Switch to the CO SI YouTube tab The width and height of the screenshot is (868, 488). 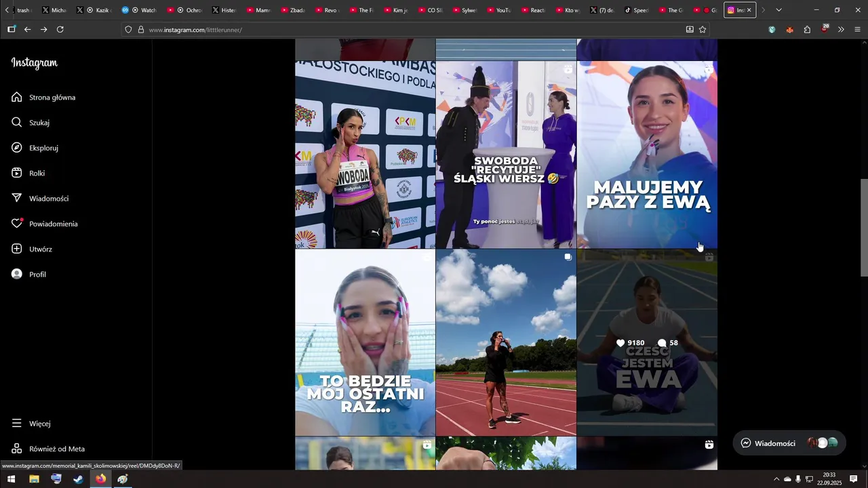(431, 10)
